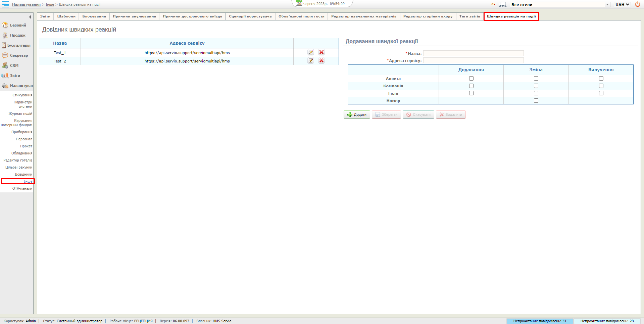Edit the Test_2 quick reaction entry
Screen dimensions: 644x324
pyautogui.click(x=311, y=61)
